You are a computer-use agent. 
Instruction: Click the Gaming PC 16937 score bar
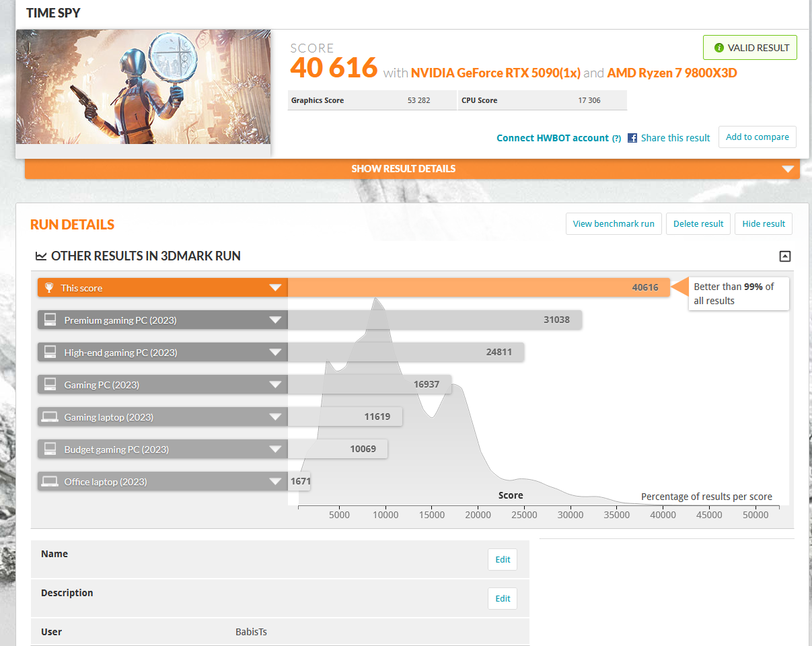click(369, 385)
